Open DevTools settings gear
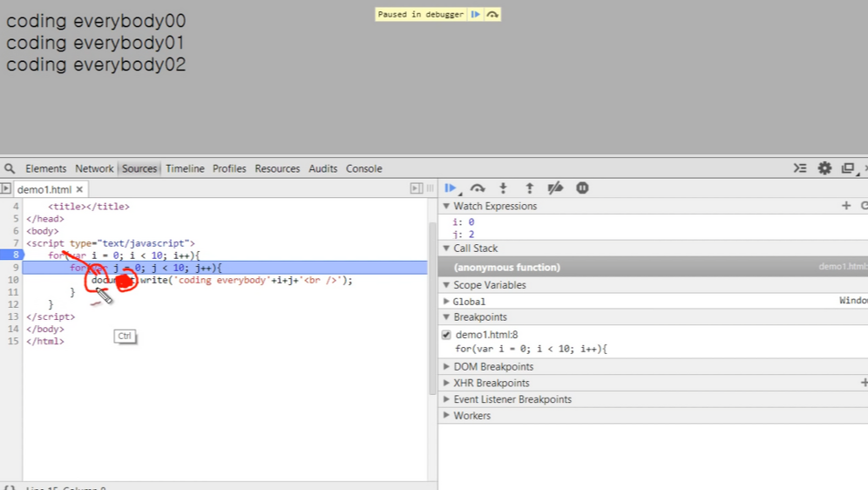 coord(824,168)
